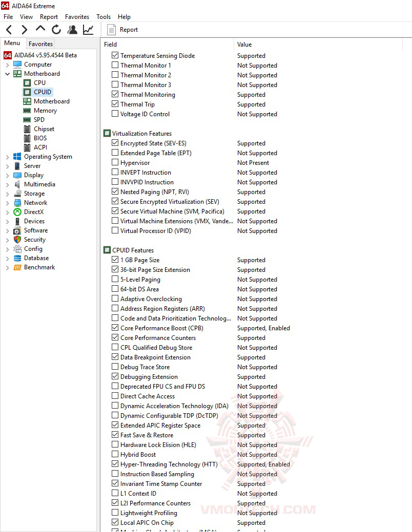Click the Report document icon in the toolbar
The height and width of the screenshot is (532, 412).
tap(111, 30)
